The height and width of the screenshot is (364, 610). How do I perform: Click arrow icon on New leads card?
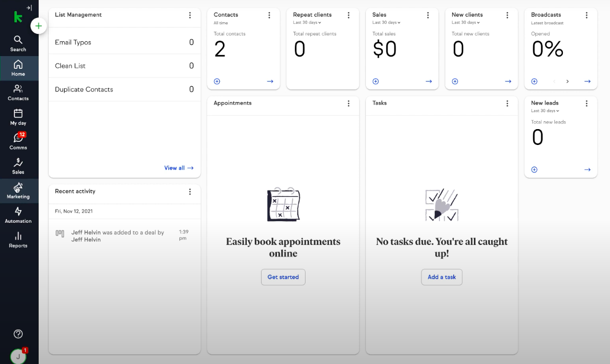click(587, 169)
